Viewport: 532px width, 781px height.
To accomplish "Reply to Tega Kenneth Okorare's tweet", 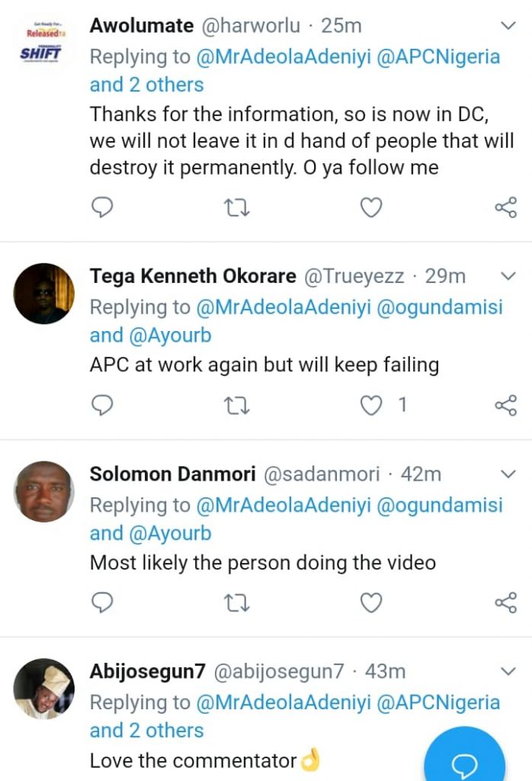I will tap(102, 405).
